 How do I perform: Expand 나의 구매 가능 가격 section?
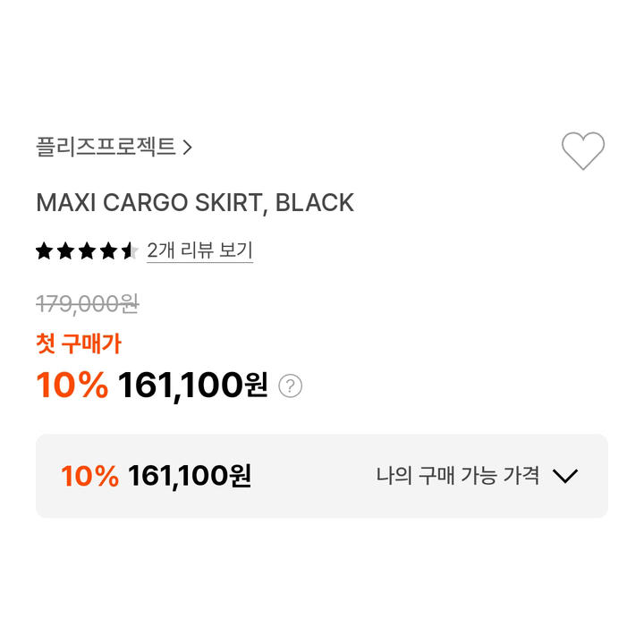click(457, 476)
